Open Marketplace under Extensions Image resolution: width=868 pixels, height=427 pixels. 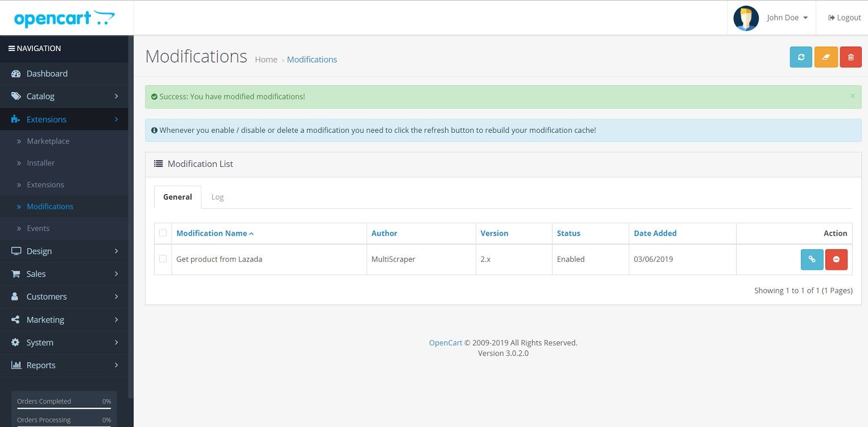pos(48,141)
